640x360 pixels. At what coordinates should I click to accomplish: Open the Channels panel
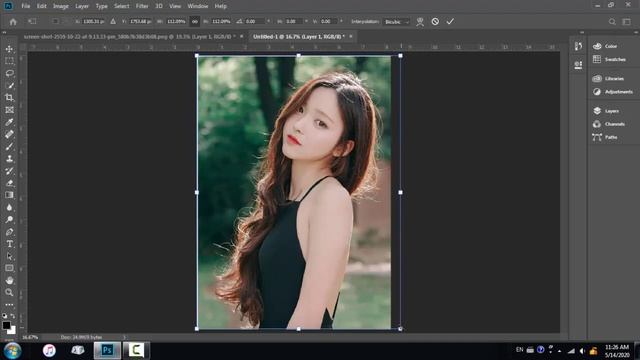(x=609, y=124)
